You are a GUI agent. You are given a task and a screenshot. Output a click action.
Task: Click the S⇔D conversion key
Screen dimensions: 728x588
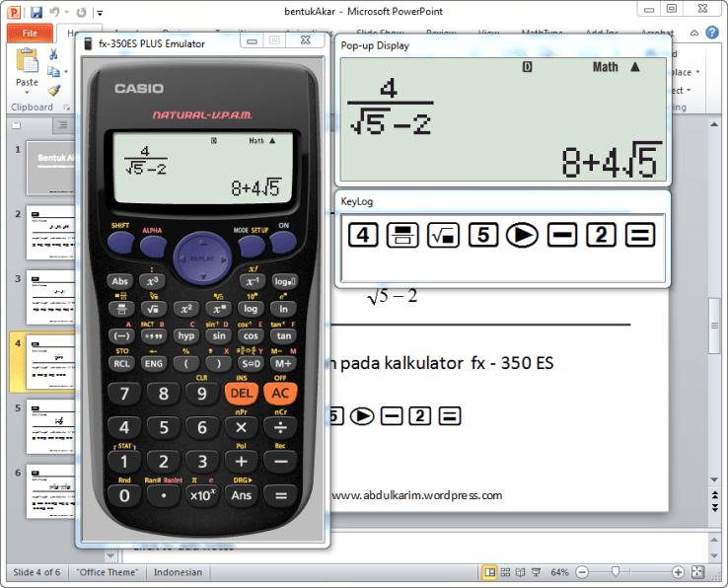click(252, 364)
